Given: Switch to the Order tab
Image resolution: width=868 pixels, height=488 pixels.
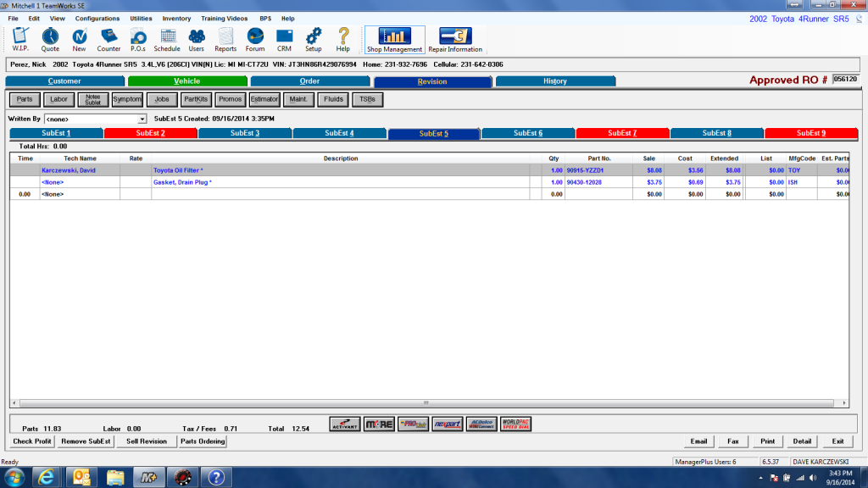Looking at the screenshot, I should pos(310,81).
